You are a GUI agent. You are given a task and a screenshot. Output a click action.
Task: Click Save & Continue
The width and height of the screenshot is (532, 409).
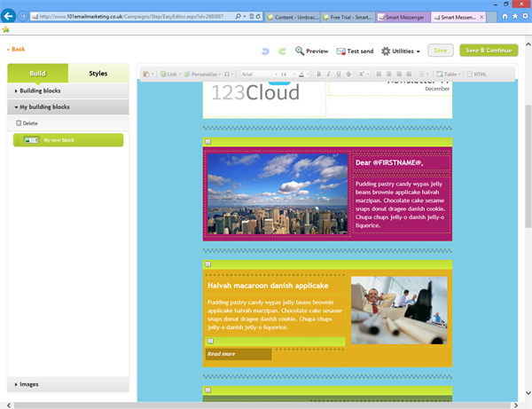(489, 51)
